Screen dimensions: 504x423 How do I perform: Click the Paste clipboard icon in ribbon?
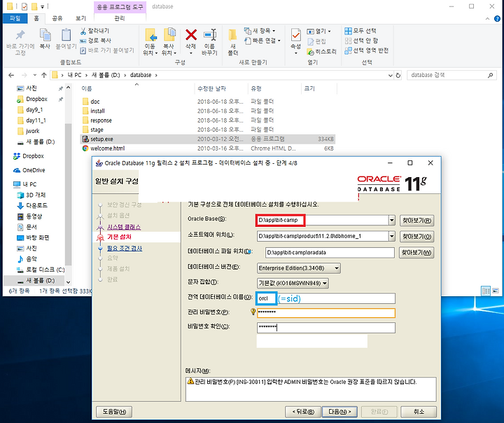tap(66, 35)
